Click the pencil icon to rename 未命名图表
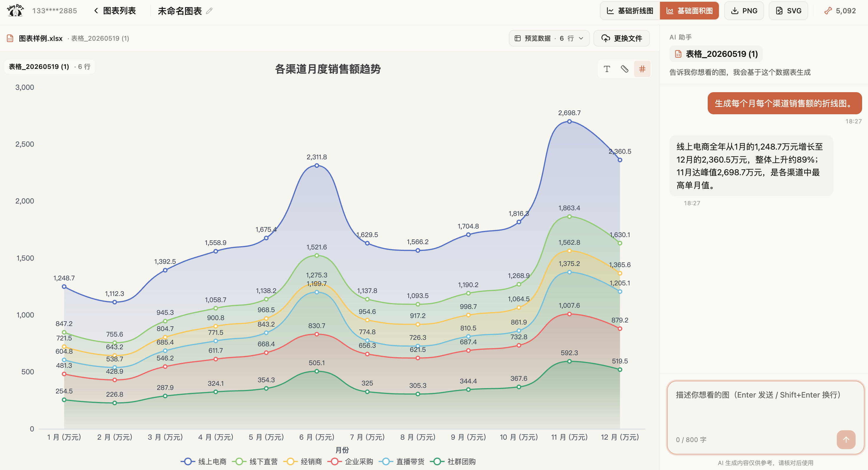 (x=209, y=11)
